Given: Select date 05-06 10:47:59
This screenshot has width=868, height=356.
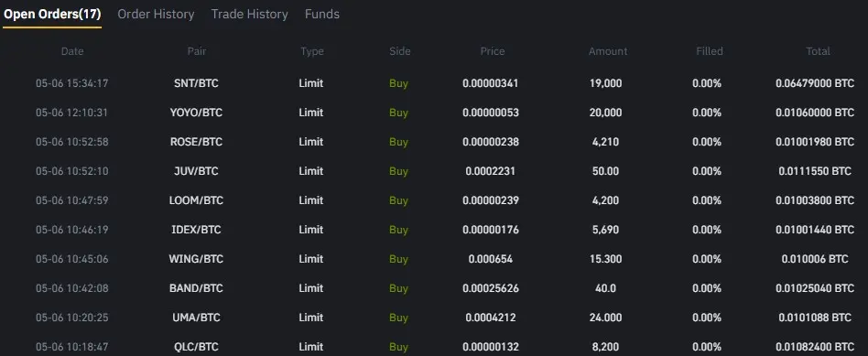Looking at the screenshot, I should (72, 200).
